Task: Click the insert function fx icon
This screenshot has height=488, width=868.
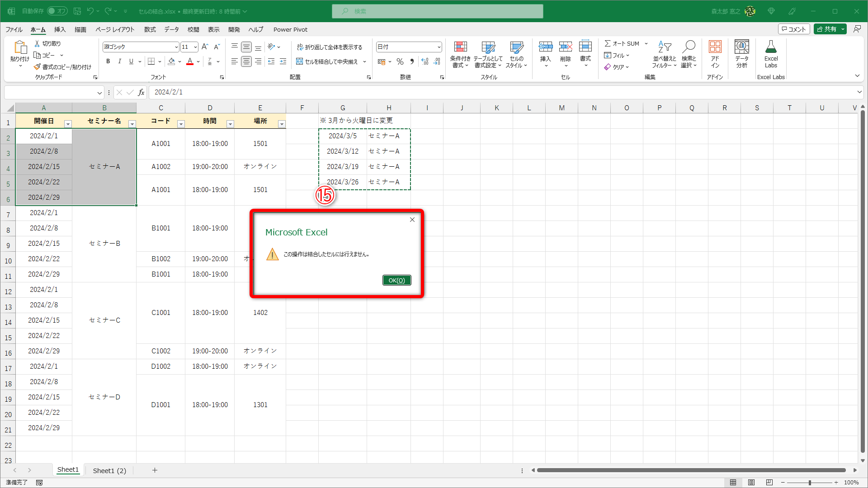Action: pyautogui.click(x=141, y=92)
